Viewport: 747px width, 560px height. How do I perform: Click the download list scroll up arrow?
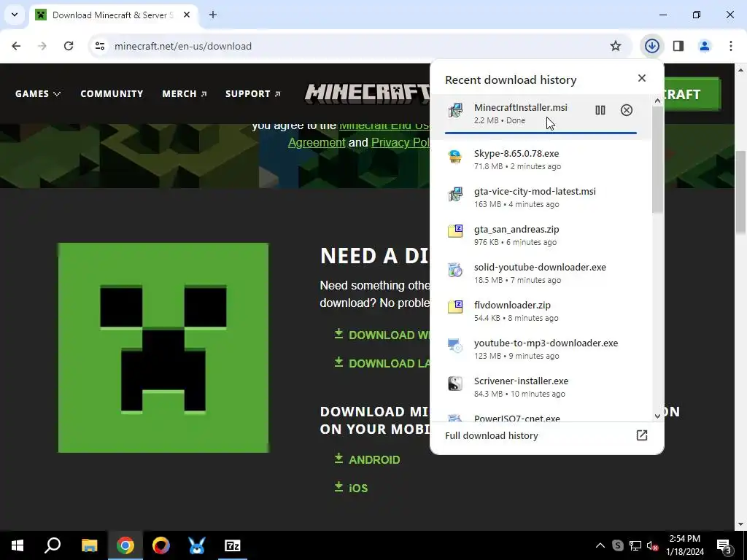pos(657,101)
